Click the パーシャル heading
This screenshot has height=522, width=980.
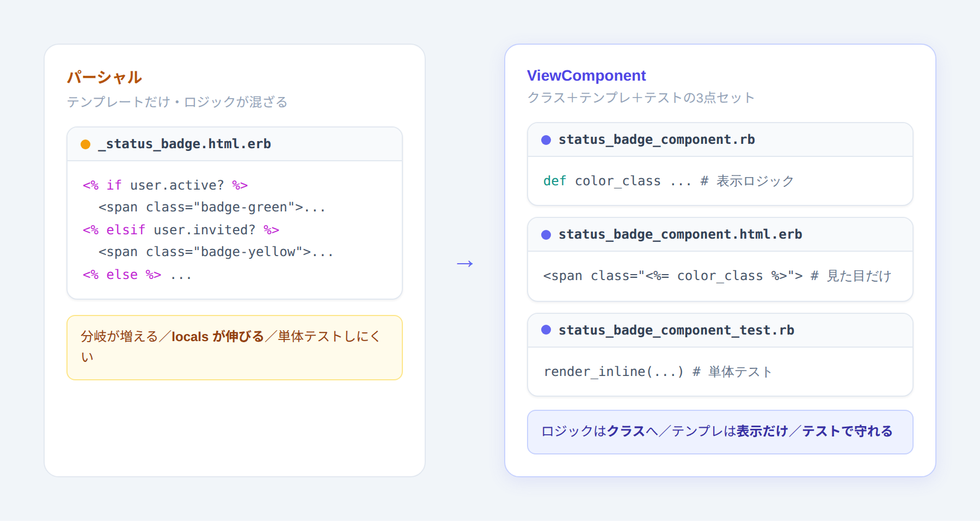click(x=104, y=77)
